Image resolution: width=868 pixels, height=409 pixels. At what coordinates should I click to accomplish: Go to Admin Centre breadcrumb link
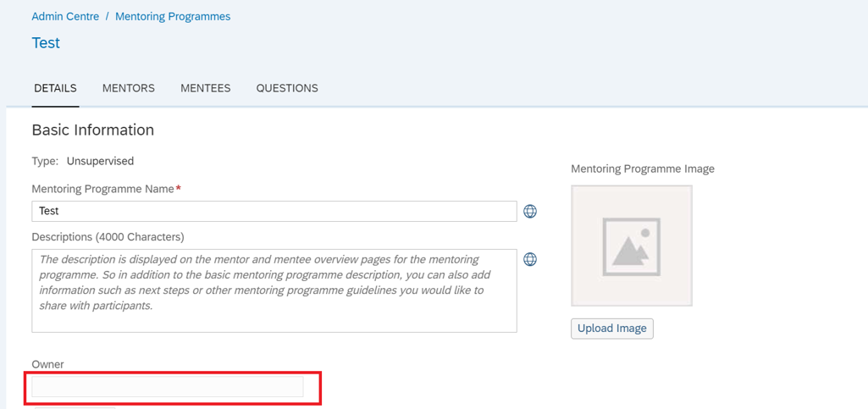tap(65, 17)
